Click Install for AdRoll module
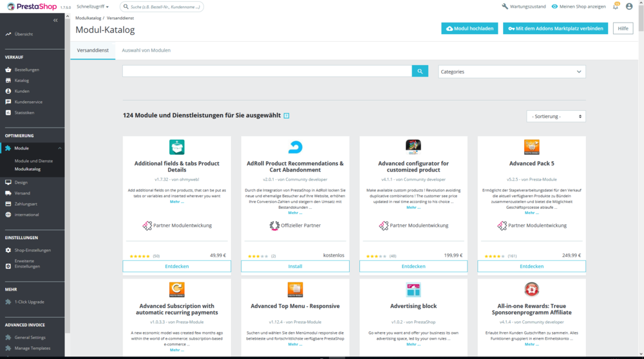The image size is (644, 359). (296, 266)
